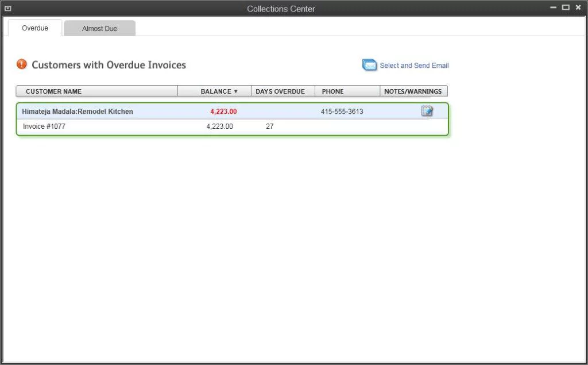
Task: Open Select and Send Email
Action: pyautogui.click(x=413, y=65)
